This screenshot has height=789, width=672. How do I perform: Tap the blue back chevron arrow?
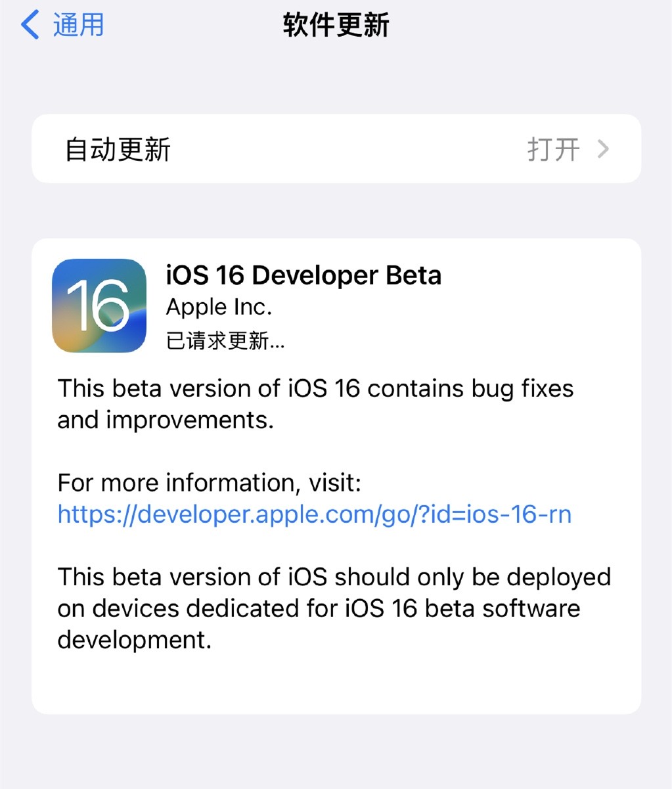pos(28,25)
